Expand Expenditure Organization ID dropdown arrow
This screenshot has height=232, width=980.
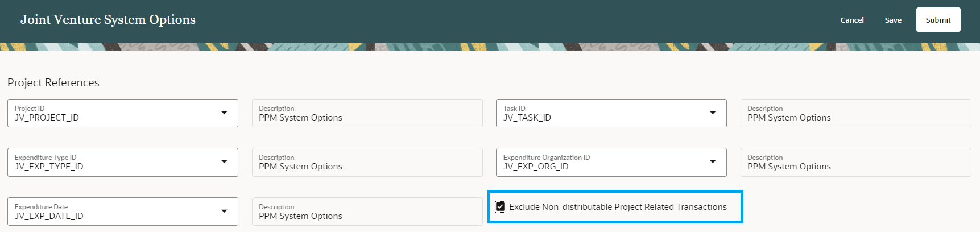pyautogui.click(x=713, y=162)
